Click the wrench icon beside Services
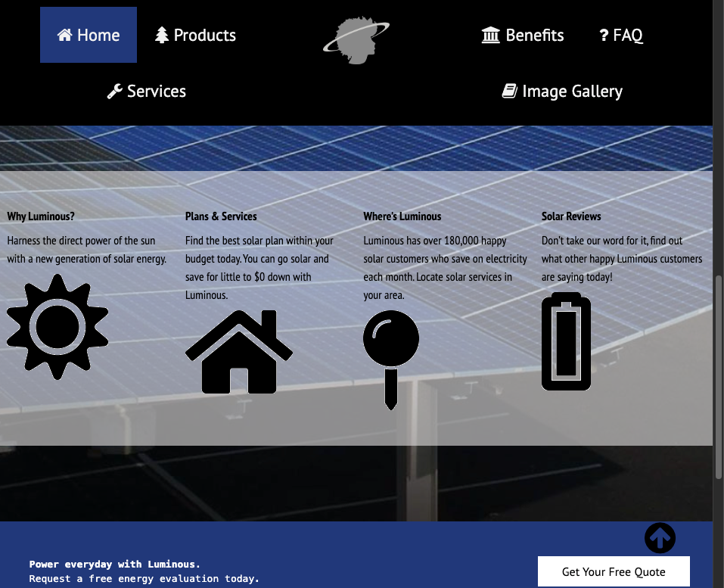Image resolution: width=724 pixels, height=588 pixels. (114, 91)
